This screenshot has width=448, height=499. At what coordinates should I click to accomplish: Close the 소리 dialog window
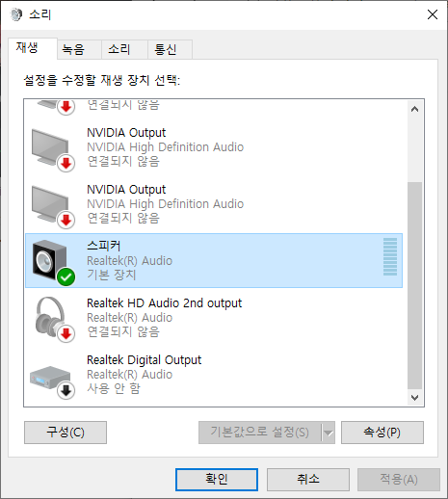pos(433,14)
